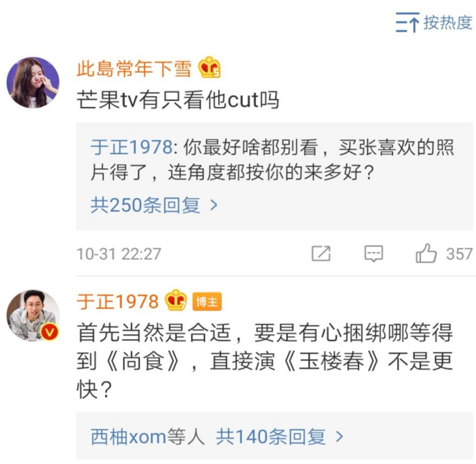Expand 共140条回复

(x=280, y=437)
